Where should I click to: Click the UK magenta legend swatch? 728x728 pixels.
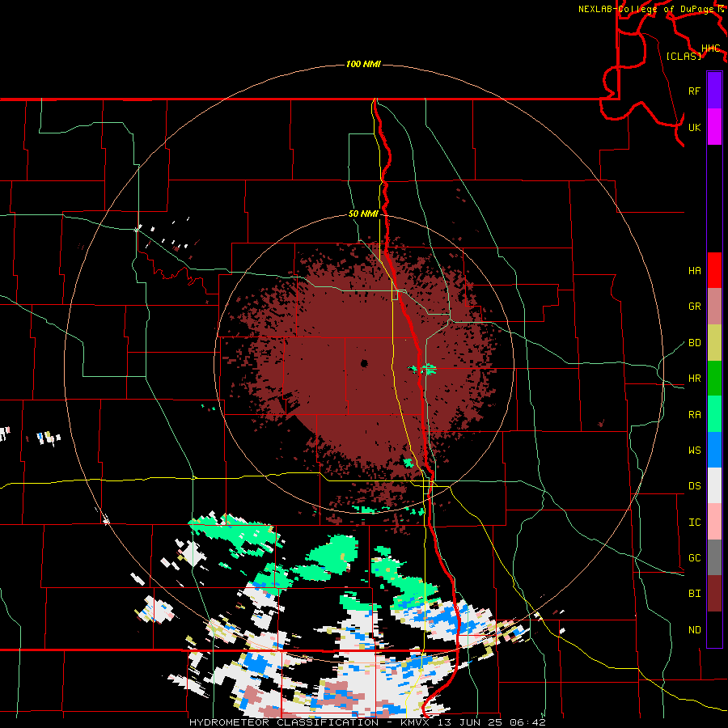coord(714,126)
